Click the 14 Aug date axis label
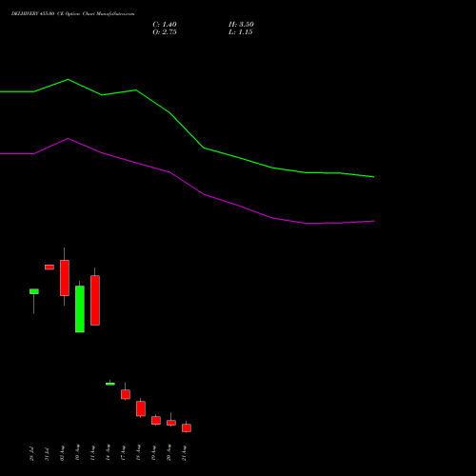This screenshot has width=476, height=476. coord(108,452)
